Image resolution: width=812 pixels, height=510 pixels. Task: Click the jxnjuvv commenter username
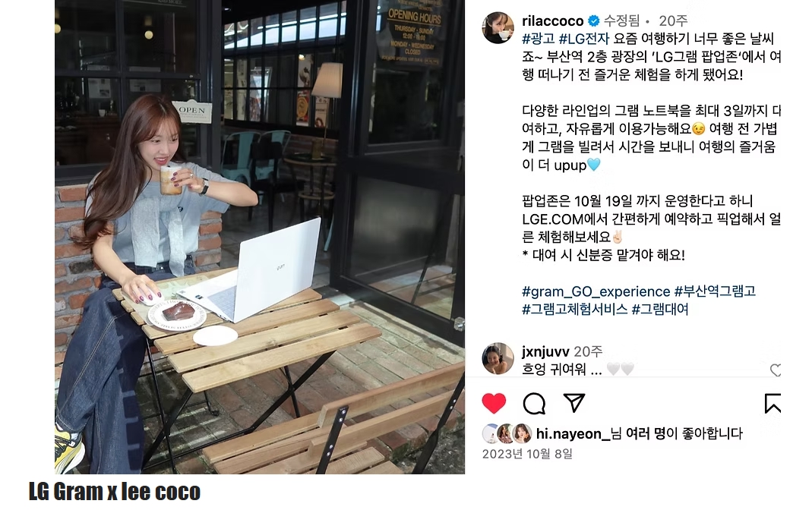click(545, 351)
